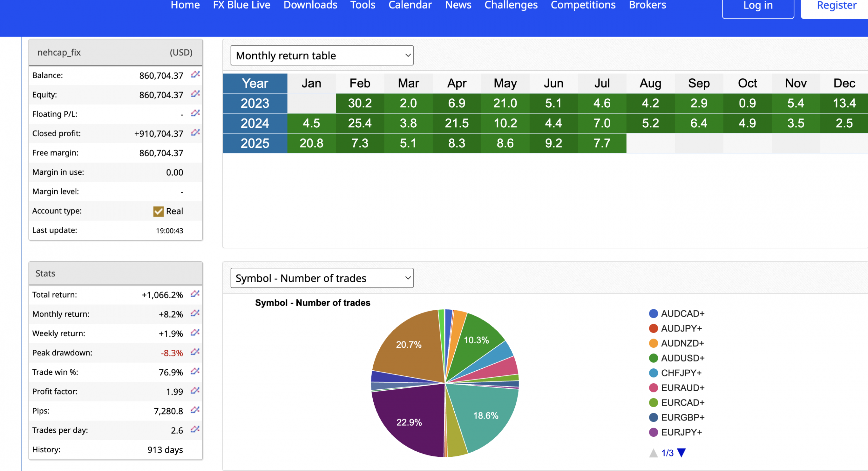Viewport: 868px width, 471px height.
Task: Open the Monthly return table dropdown
Action: tap(322, 56)
